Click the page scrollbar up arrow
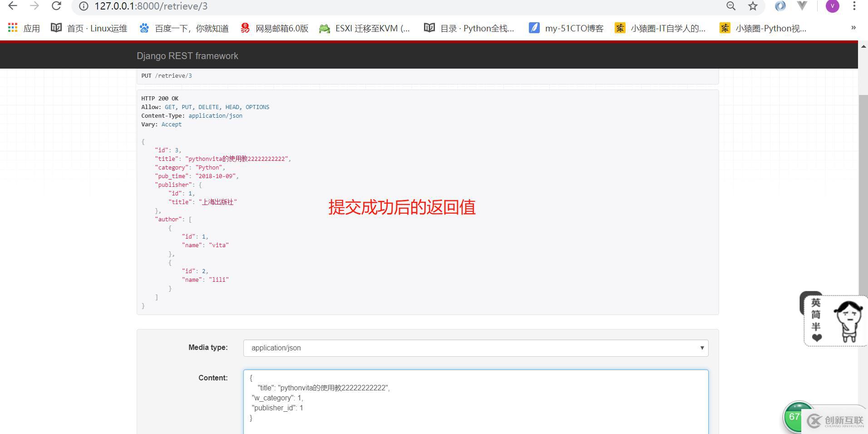 click(863, 46)
